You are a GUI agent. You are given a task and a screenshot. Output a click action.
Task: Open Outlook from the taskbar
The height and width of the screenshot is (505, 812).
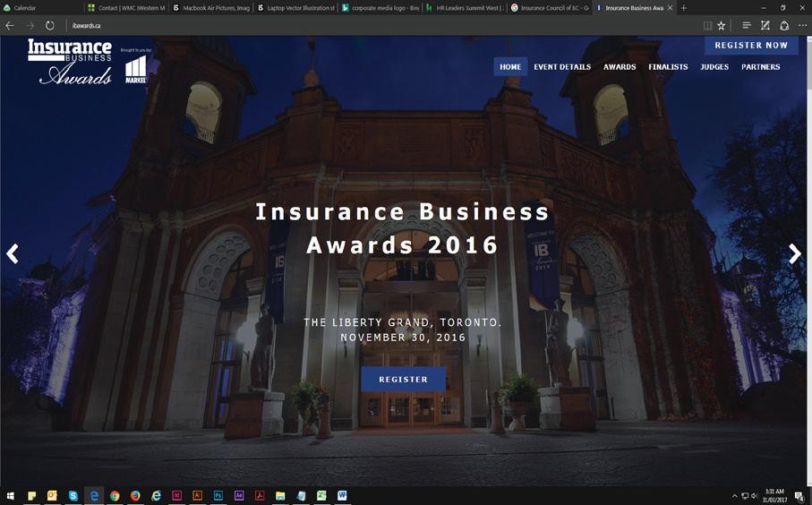[x=52, y=496]
